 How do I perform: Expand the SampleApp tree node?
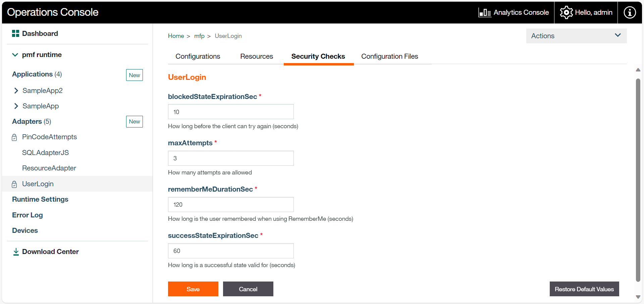pyautogui.click(x=16, y=106)
